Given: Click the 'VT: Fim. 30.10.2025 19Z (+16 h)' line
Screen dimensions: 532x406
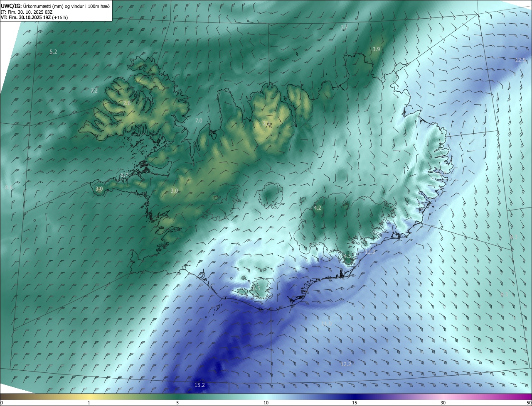Looking at the screenshot, I should tap(34, 17).
